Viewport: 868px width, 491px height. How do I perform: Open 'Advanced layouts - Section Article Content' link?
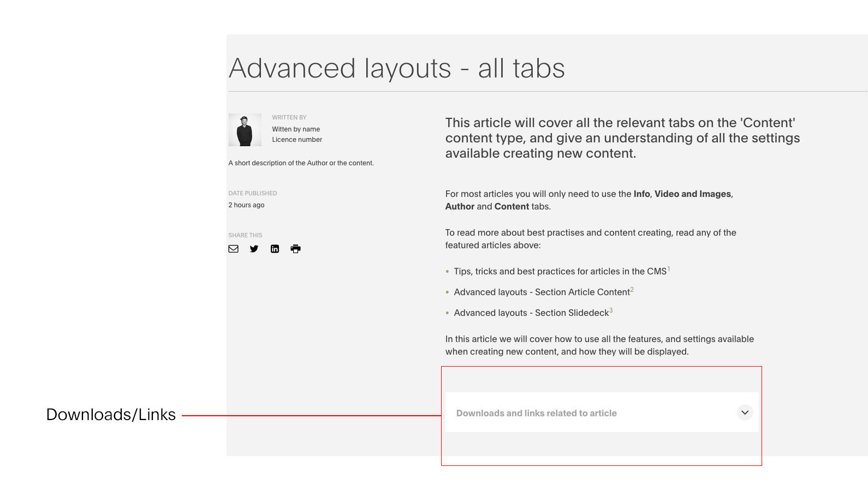(x=542, y=292)
